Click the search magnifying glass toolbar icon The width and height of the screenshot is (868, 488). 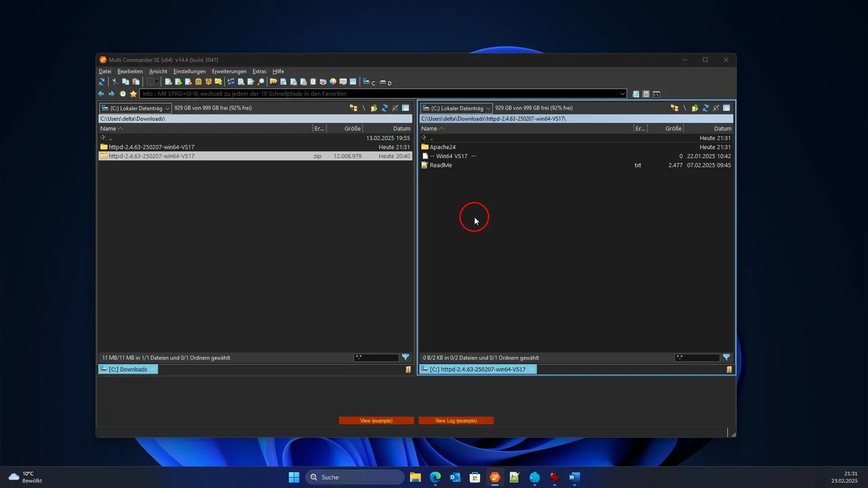pos(261,82)
